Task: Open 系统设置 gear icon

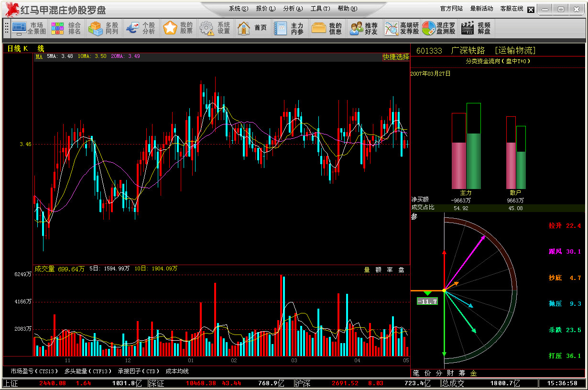Action: click(215, 28)
